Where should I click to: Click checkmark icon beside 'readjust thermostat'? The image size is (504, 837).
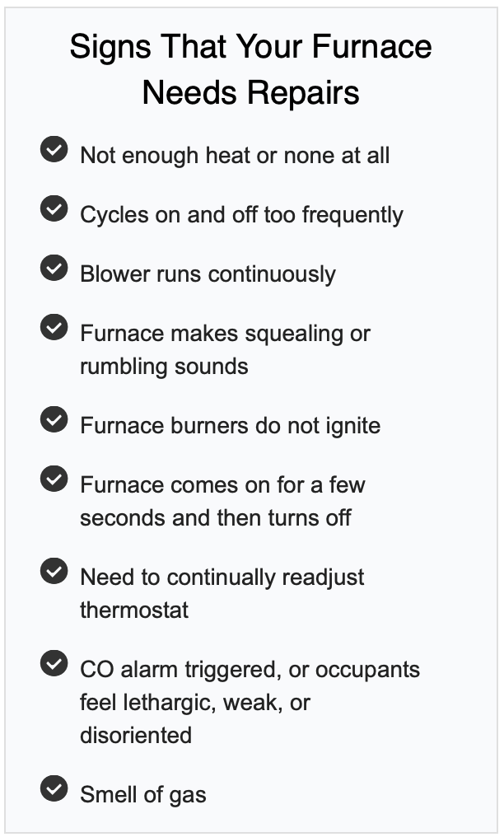pyautogui.click(x=54, y=571)
